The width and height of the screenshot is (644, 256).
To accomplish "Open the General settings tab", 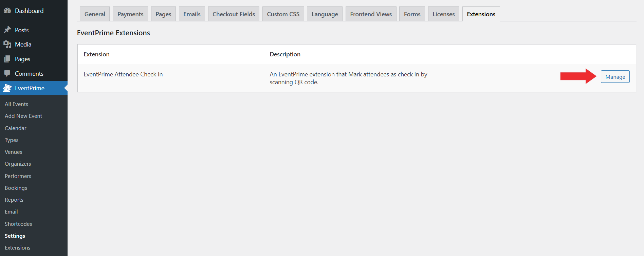I will [x=95, y=14].
